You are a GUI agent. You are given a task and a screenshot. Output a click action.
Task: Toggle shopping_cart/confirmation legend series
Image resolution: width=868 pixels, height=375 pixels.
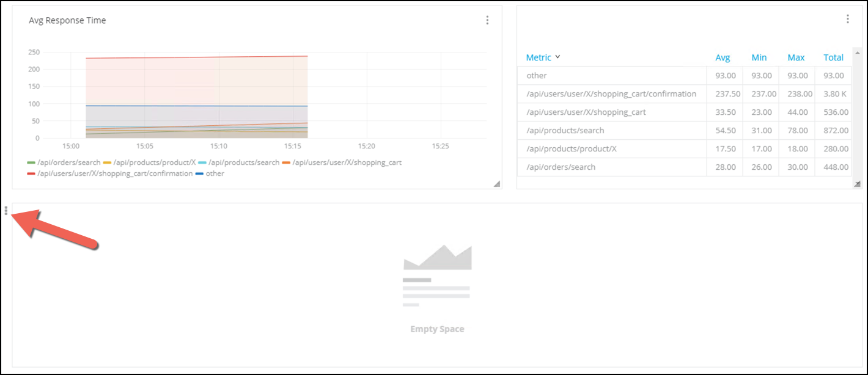pyautogui.click(x=115, y=173)
